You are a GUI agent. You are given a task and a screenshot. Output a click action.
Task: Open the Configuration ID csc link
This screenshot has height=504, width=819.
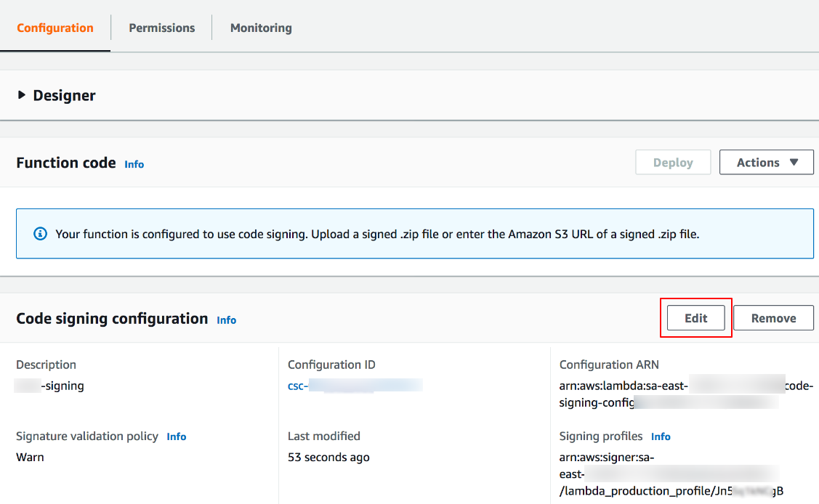click(x=354, y=386)
